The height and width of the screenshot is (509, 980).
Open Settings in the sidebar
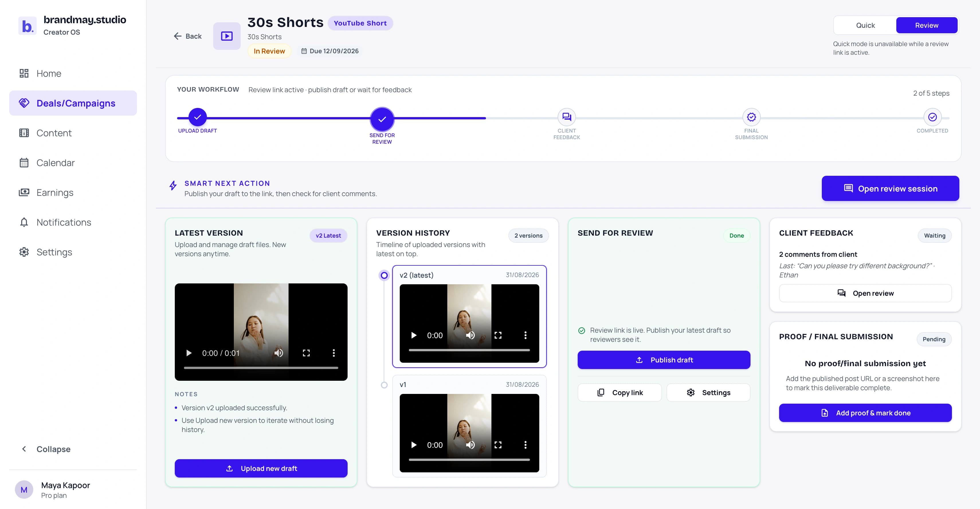(73, 252)
